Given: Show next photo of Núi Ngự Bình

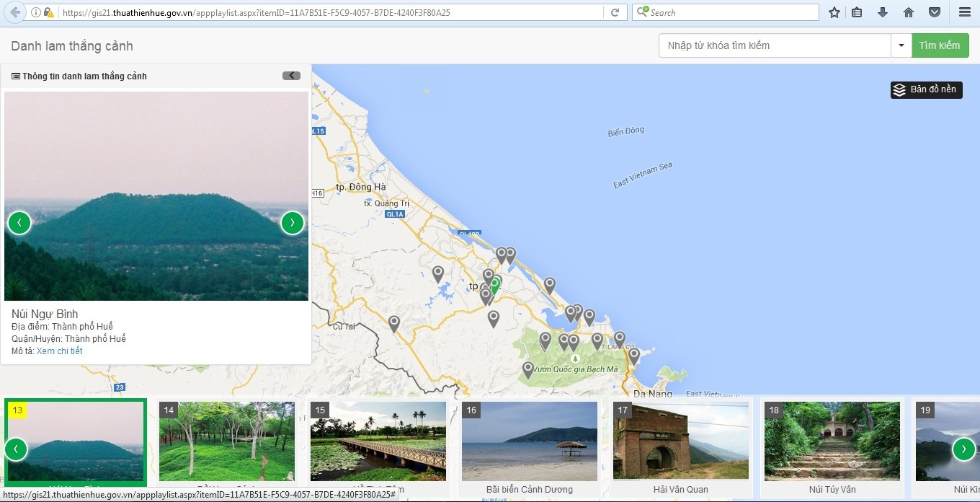Looking at the screenshot, I should point(292,223).
